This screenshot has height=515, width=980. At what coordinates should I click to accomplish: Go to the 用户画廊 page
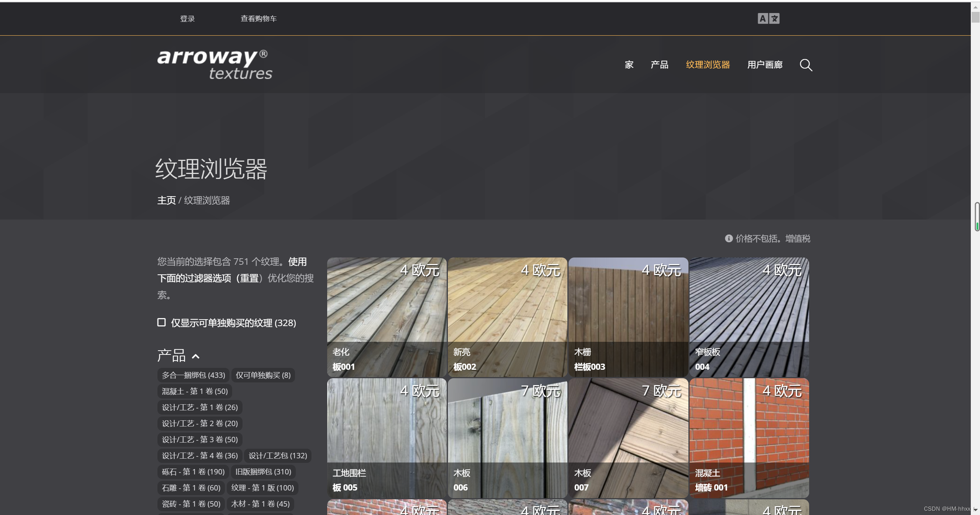[764, 65]
